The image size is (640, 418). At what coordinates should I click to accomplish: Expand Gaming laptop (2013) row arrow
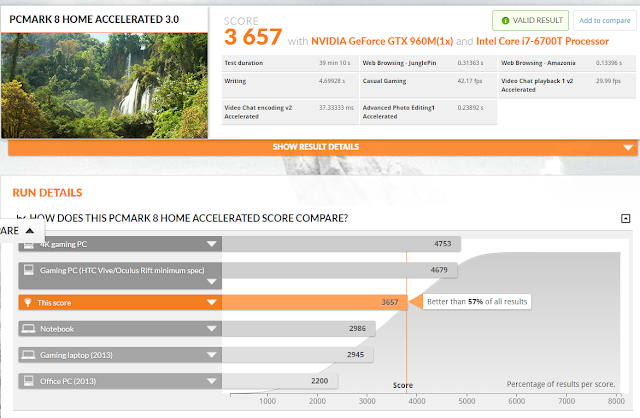(x=211, y=355)
